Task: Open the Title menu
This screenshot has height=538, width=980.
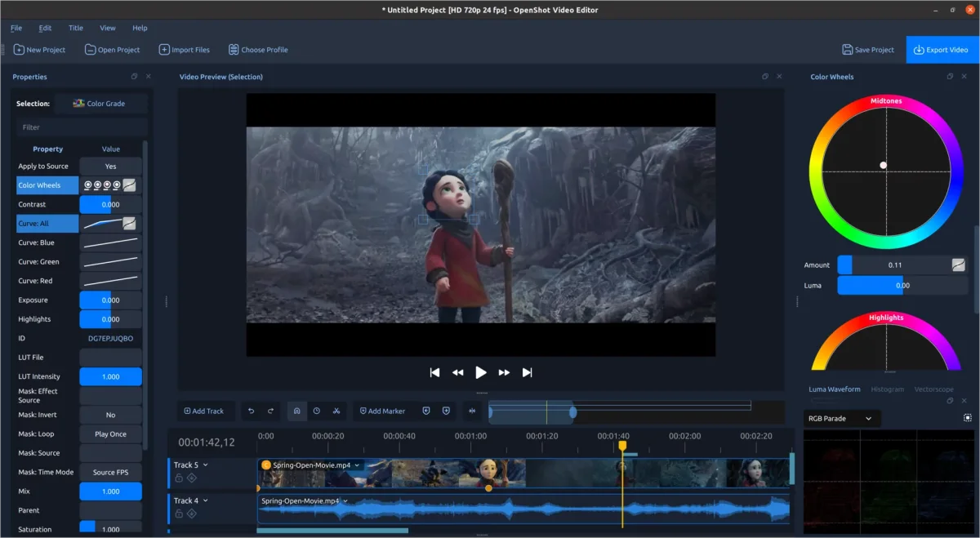Action: (75, 28)
